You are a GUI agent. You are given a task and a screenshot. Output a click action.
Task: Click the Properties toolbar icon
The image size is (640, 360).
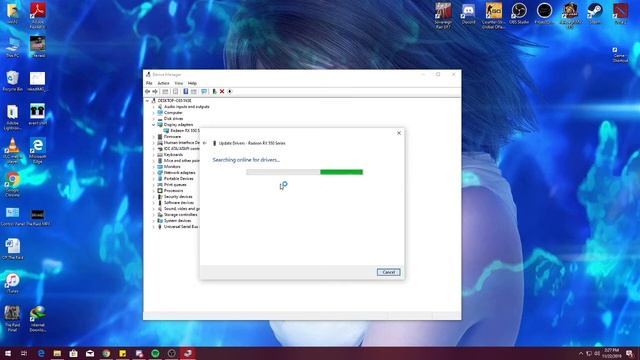click(176, 91)
